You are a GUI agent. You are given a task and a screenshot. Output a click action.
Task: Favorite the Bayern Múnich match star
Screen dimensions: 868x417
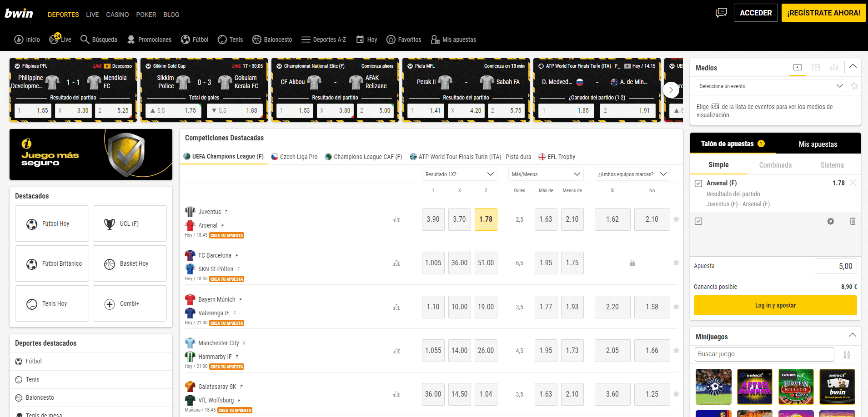[676, 307]
